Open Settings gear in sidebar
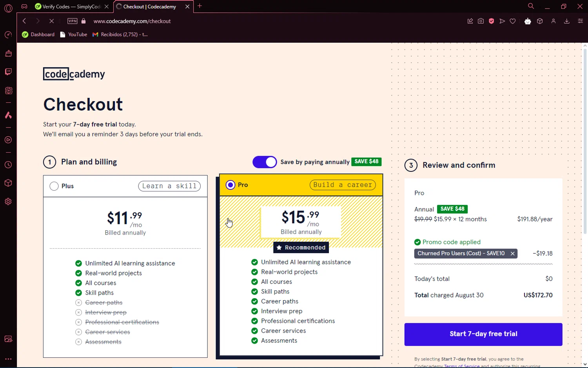Image resolution: width=588 pixels, height=368 pixels. pyautogui.click(x=8, y=202)
